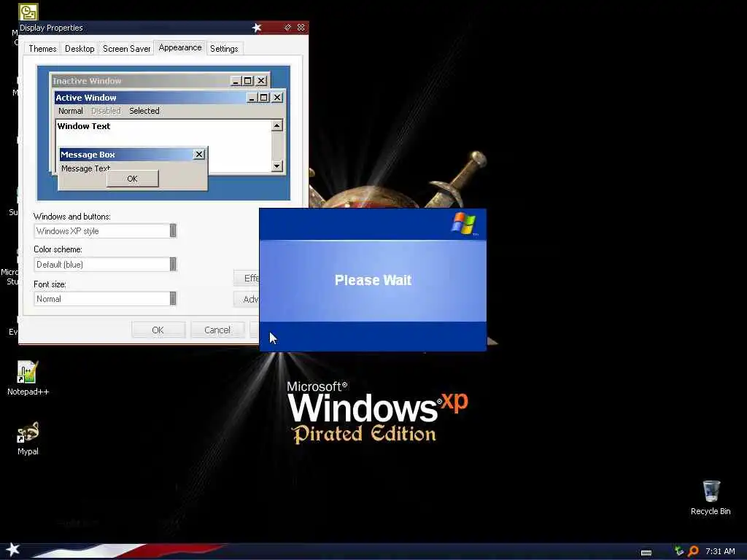This screenshot has width=747, height=560.
Task: Click the Inactive Window preview minimize icon
Action: [236, 81]
